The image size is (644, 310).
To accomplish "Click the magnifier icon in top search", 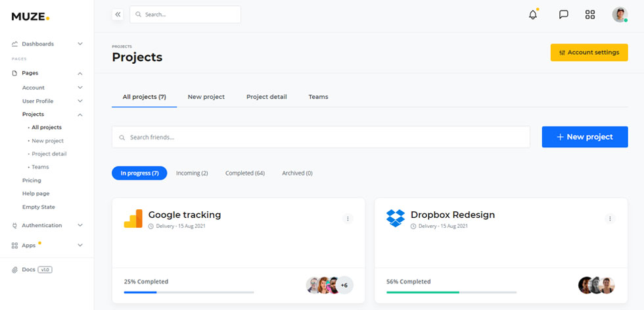I will (139, 14).
